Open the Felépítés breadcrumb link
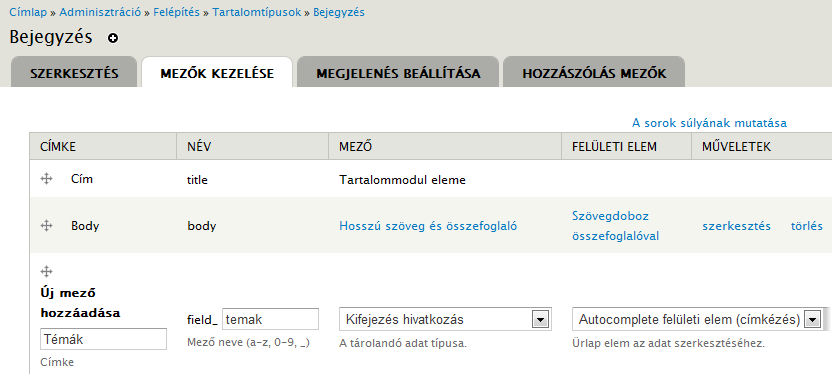Screen dimensions: 832x374 (x=177, y=12)
